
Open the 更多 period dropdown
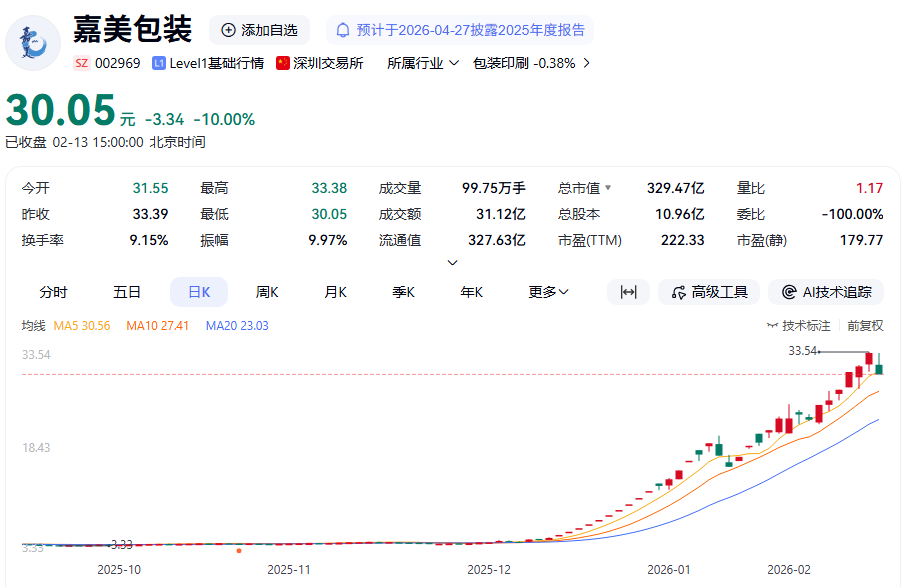[x=548, y=292]
